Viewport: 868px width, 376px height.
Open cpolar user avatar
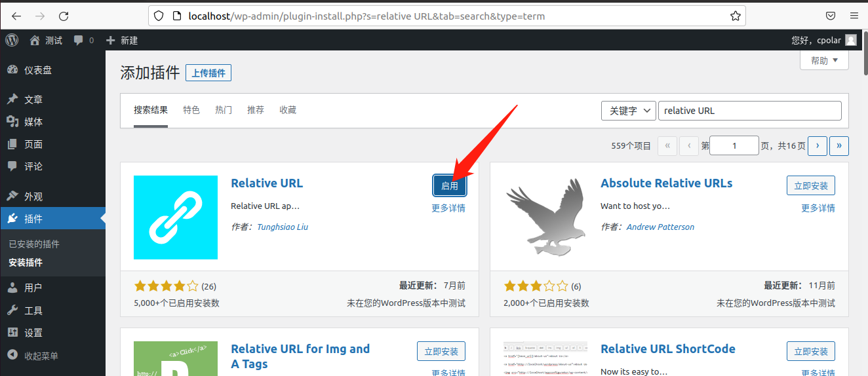click(x=851, y=40)
